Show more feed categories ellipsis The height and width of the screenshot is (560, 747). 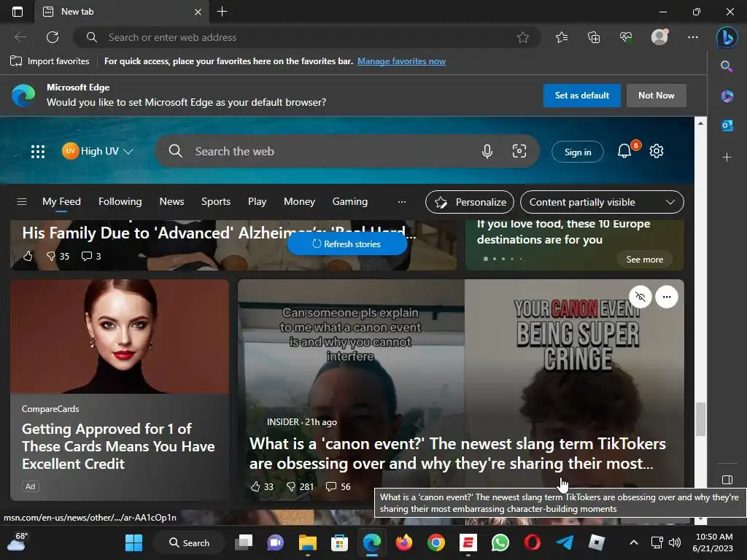click(402, 202)
